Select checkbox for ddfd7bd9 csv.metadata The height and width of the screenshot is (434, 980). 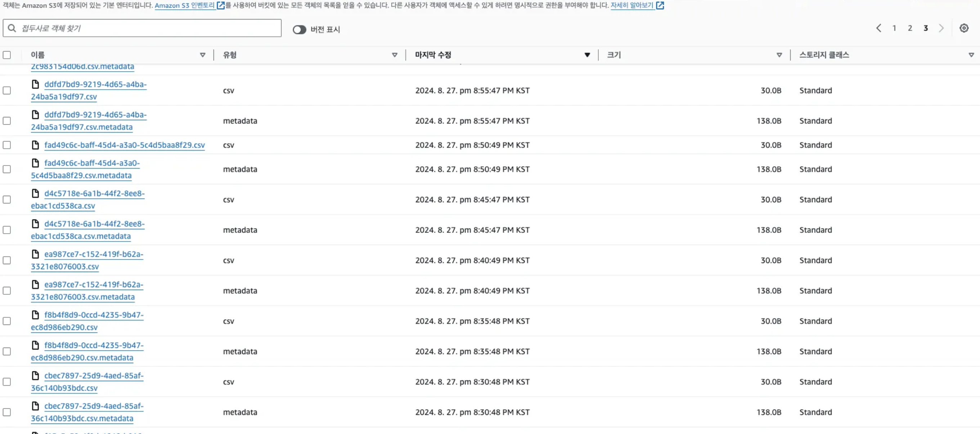(7, 121)
